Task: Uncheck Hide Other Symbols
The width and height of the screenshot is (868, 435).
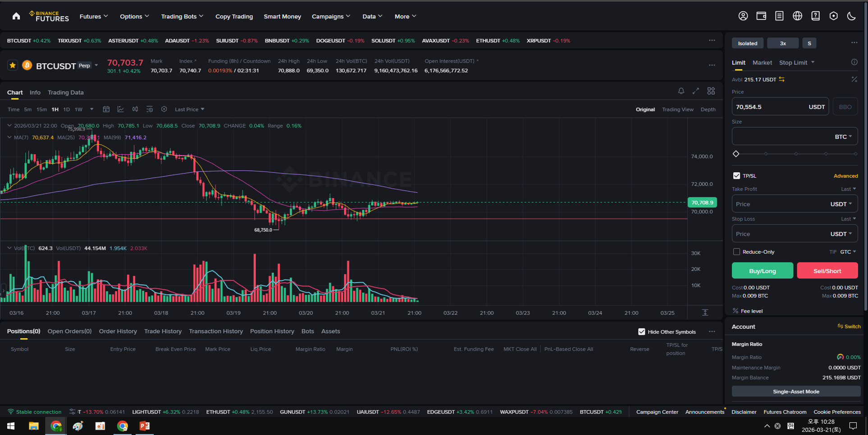Action: 642,332
